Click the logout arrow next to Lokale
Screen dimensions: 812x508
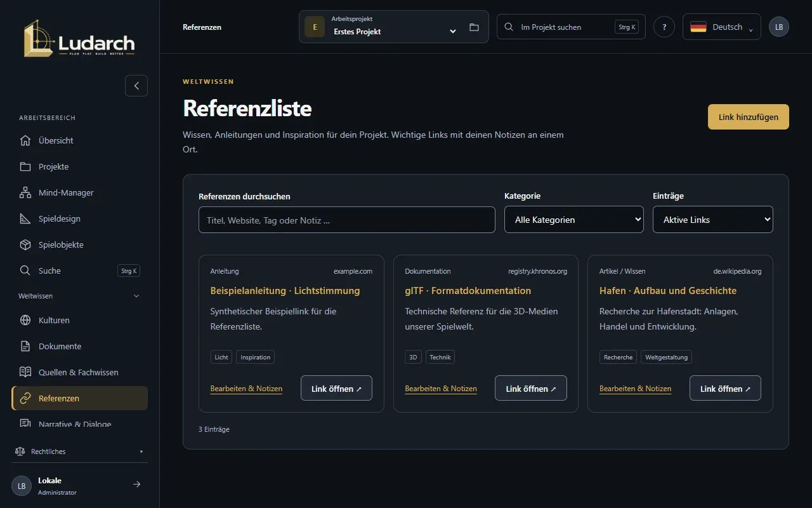click(136, 485)
